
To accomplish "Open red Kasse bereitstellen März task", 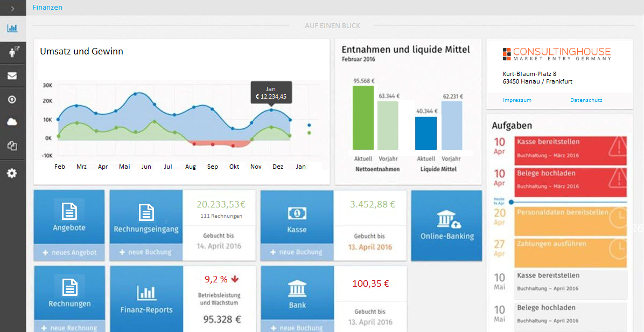I will click(570, 150).
